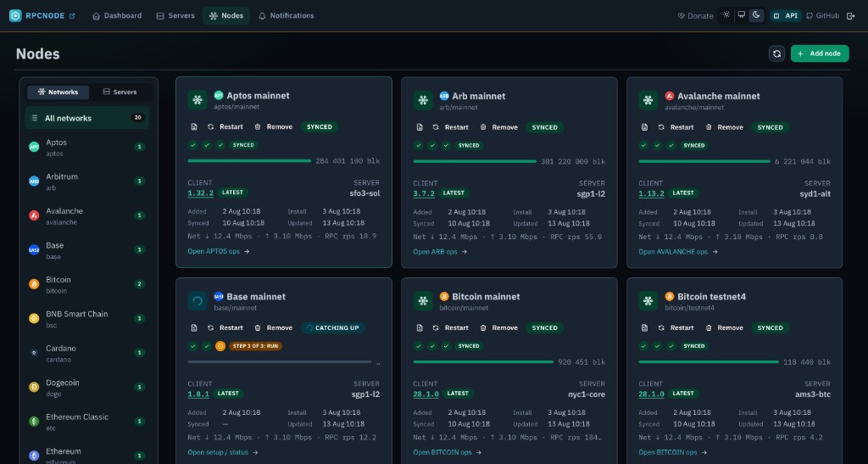Screen dimensions: 868x464
Task: Switch to the Servers sidebar tab
Action: click(120, 92)
